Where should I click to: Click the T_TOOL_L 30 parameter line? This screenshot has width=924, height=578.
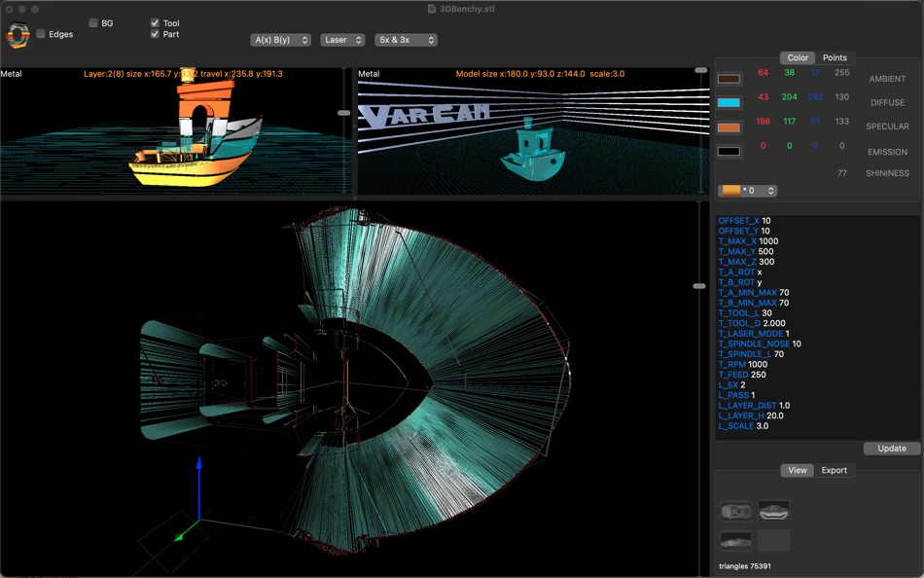pos(745,313)
